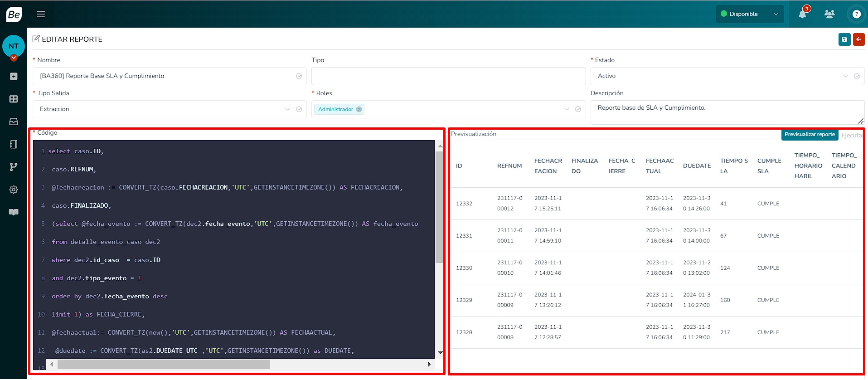
Task: Click the hamburger menu icon
Action: click(41, 14)
